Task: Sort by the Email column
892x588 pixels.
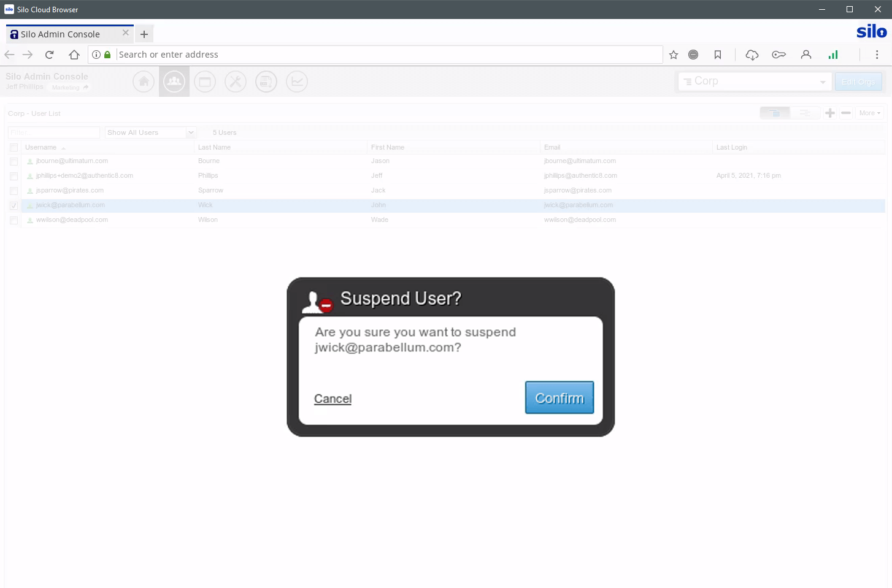Action: 552,147
